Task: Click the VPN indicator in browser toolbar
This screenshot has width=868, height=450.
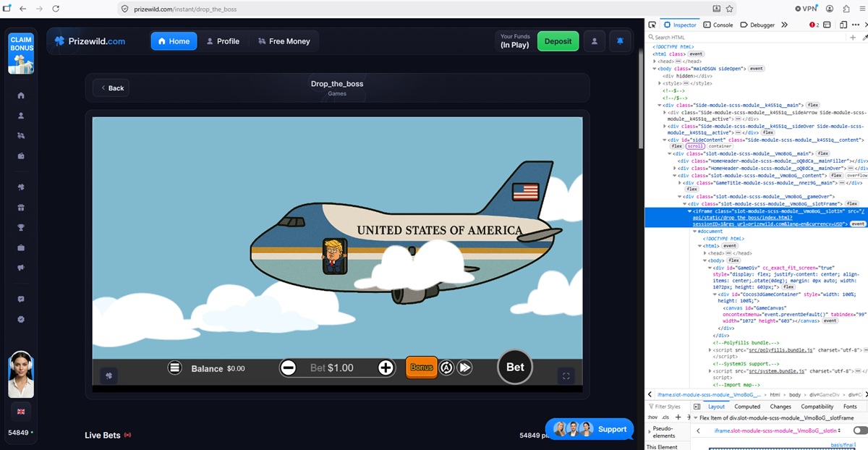Action: coord(806,9)
